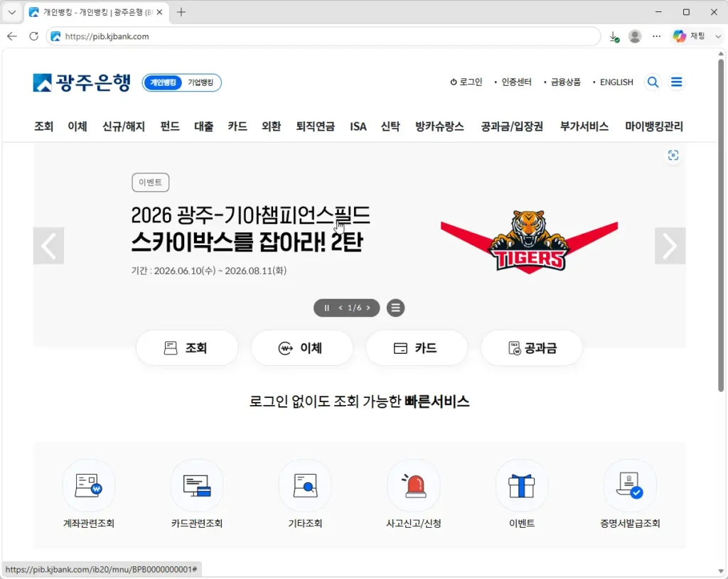Click the Kwangju Bank logo
Viewport: 728px width, 579px height.
click(82, 82)
